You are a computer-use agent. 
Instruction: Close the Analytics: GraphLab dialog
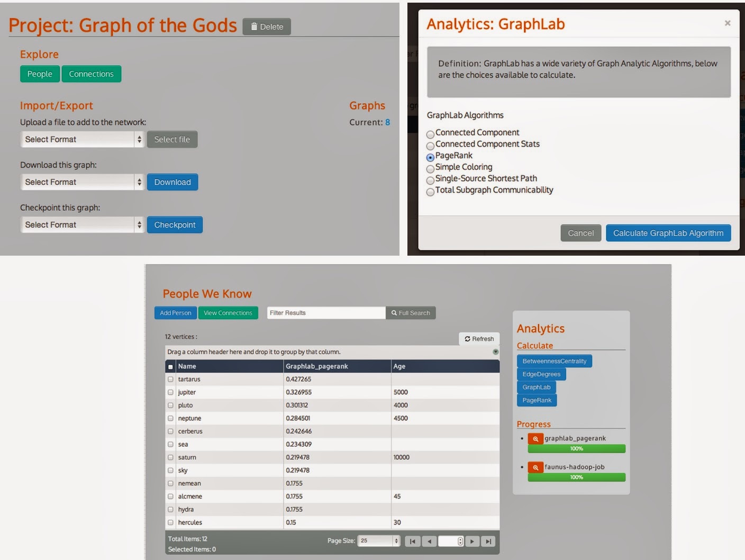click(x=728, y=23)
